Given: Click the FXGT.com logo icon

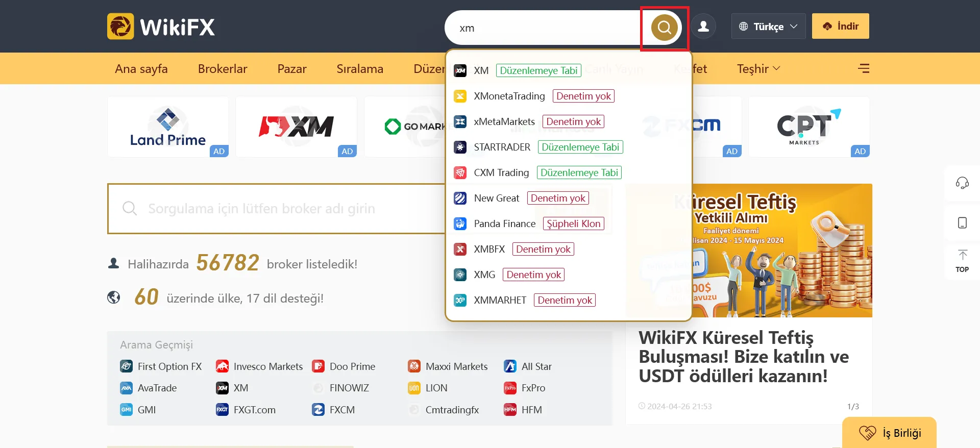Looking at the screenshot, I should coord(222,410).
